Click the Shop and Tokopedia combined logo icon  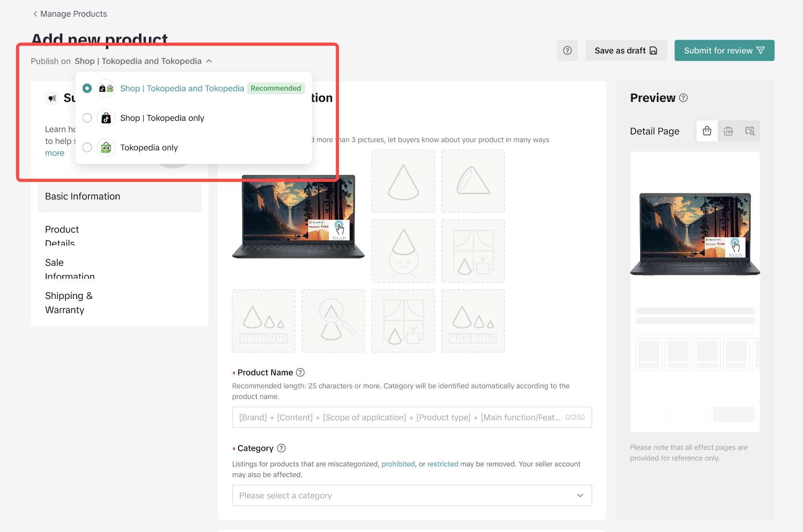(x=106, y=88)
